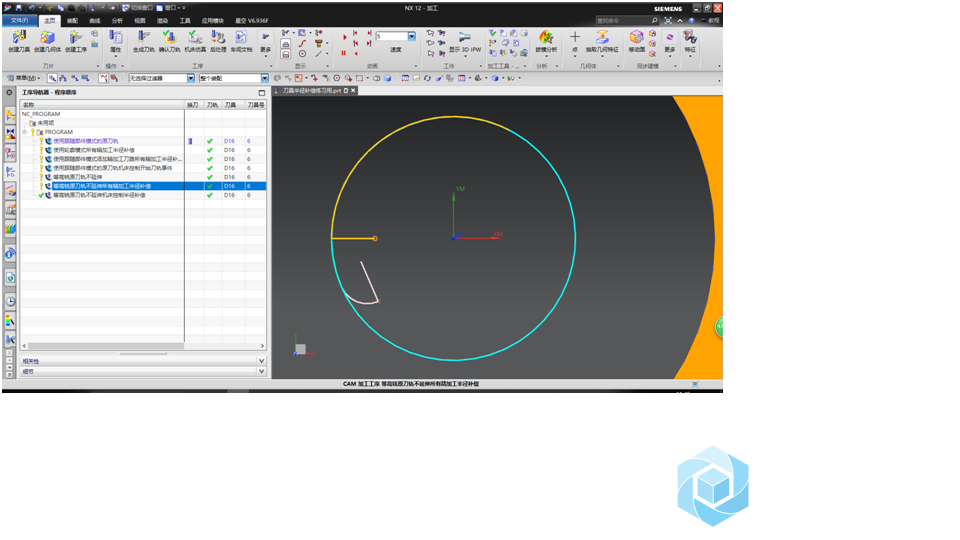Viewport: 960px width, 540px height.
Task: Switch to the 曲线 (Curve) ribbon tab
Action: tap(95, 21)
